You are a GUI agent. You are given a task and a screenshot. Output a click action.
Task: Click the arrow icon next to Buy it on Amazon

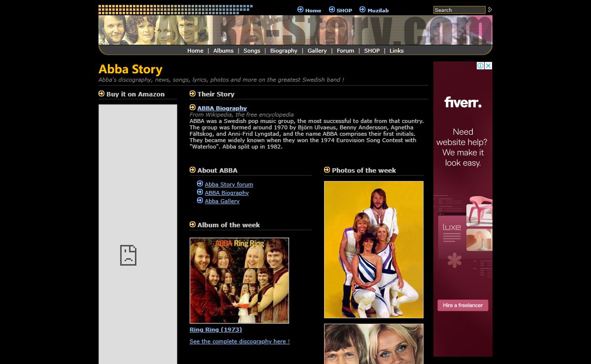click(101, 93)
